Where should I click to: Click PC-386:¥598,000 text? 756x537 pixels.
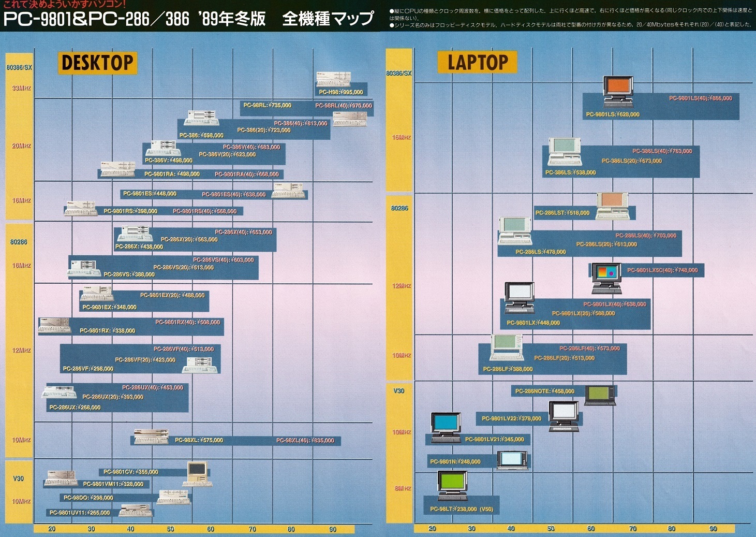tap(201, 135)
